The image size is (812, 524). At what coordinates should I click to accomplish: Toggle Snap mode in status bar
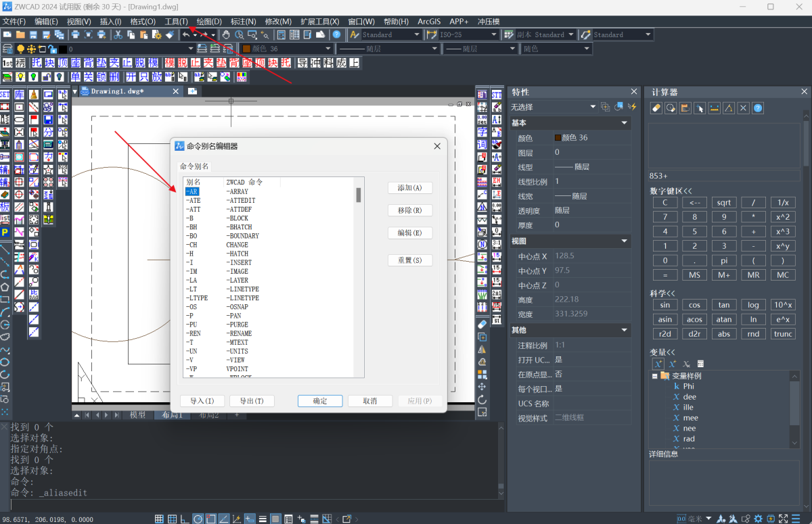pyautogui.click(x=159, y=519)
